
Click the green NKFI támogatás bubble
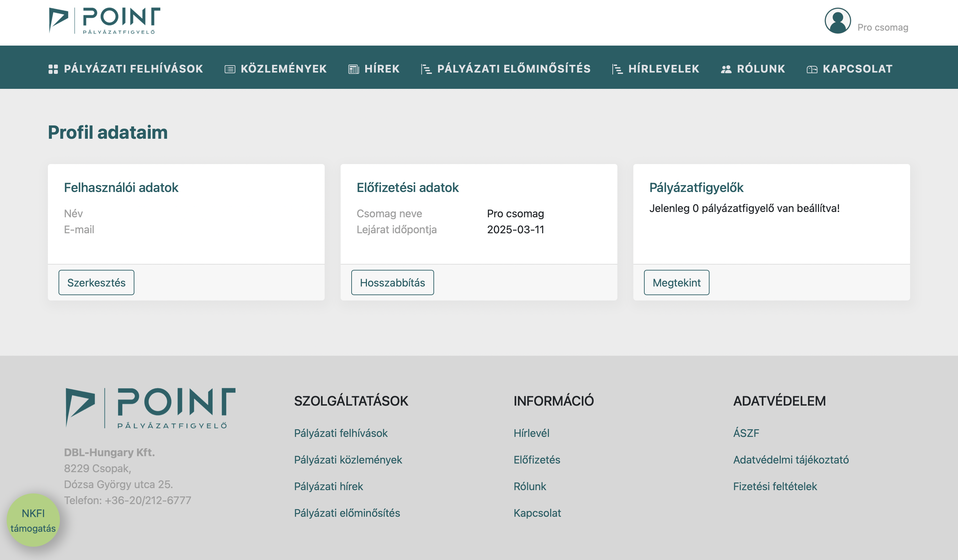tap(33, 520)
